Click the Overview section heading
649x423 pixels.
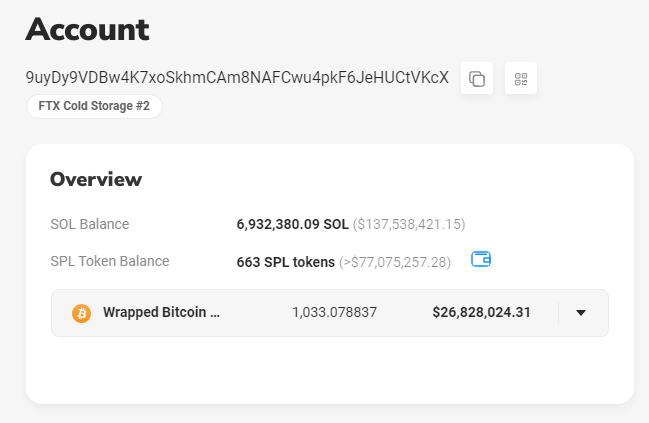(96, 179)
